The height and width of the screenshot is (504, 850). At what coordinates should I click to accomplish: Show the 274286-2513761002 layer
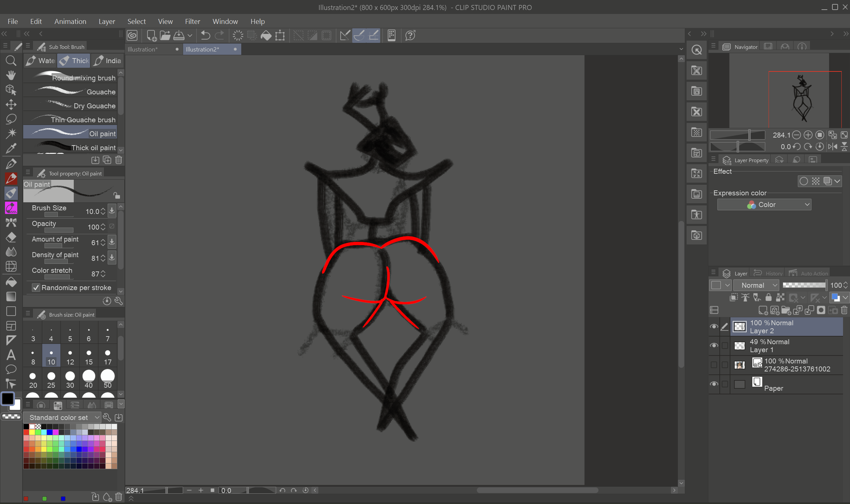(x=713, y=365)
